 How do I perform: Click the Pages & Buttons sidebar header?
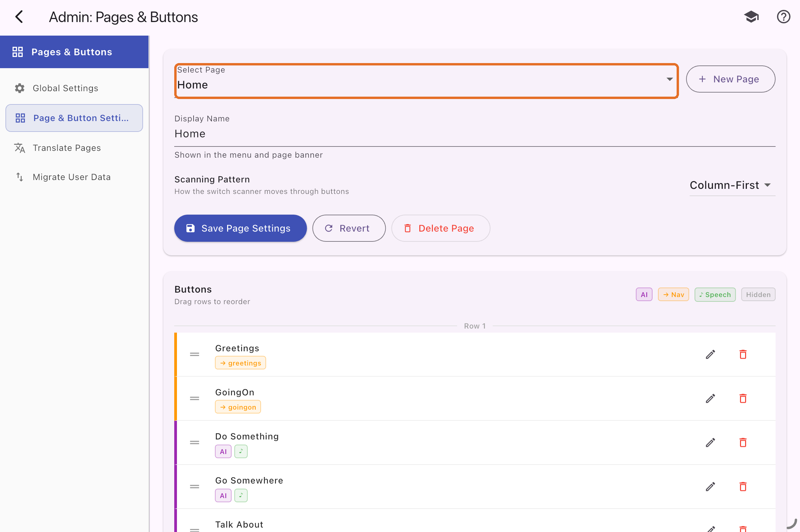point(74,52)
